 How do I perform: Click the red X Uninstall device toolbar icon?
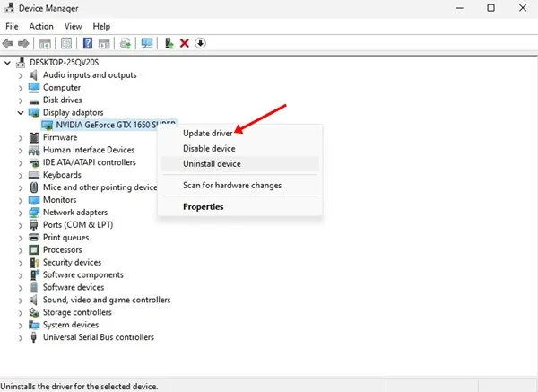pos(185,43)
